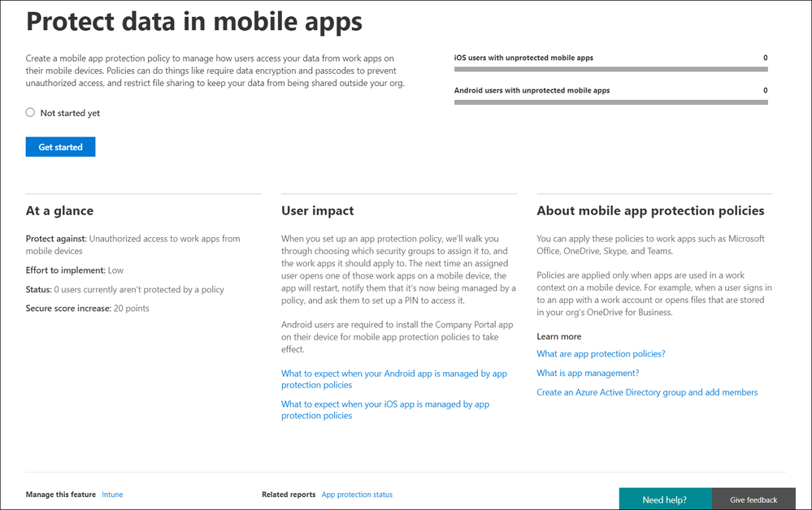Open the Intune management link

point(112,495)
